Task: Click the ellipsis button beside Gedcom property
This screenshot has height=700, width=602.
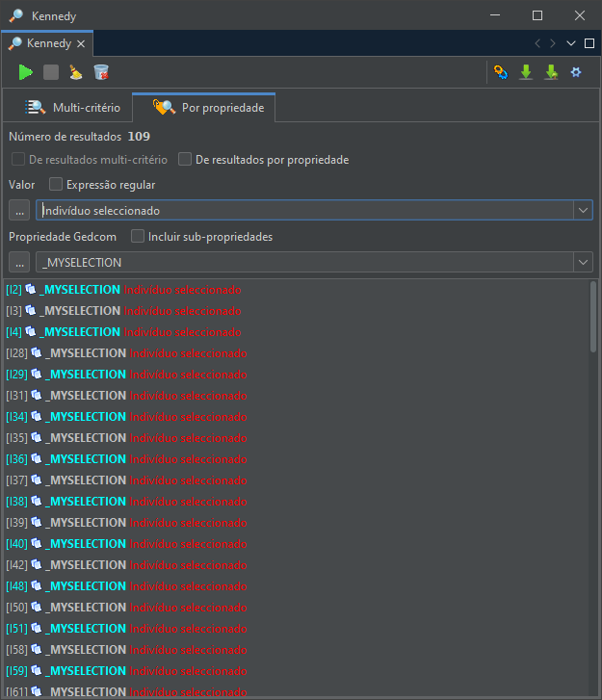Action: [x=19, y=262]
